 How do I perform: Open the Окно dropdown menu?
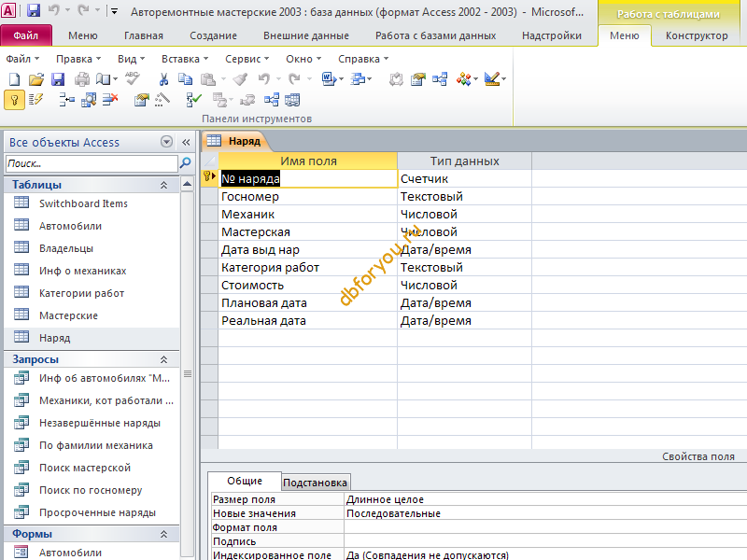(303, 59)
